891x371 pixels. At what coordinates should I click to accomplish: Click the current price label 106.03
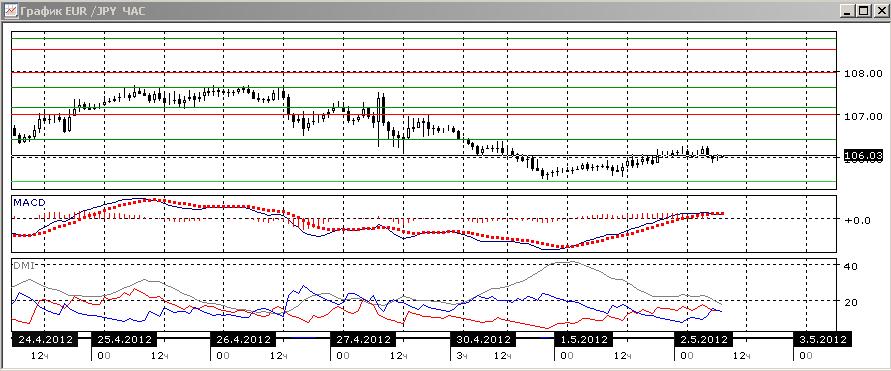[864, 155]
